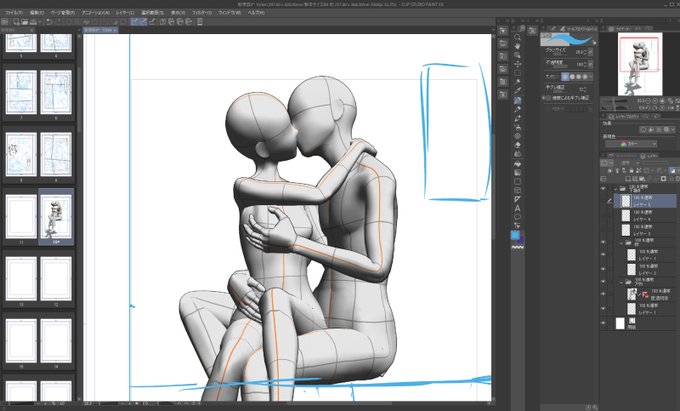Screen dimensions: 680x411
Task: Select the Figure shape tool
Action: coord(517,181)
